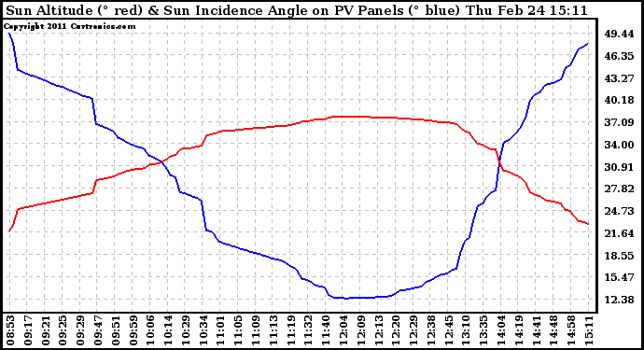Select the 37.09 y-axis label

click(x=619, y=122)
